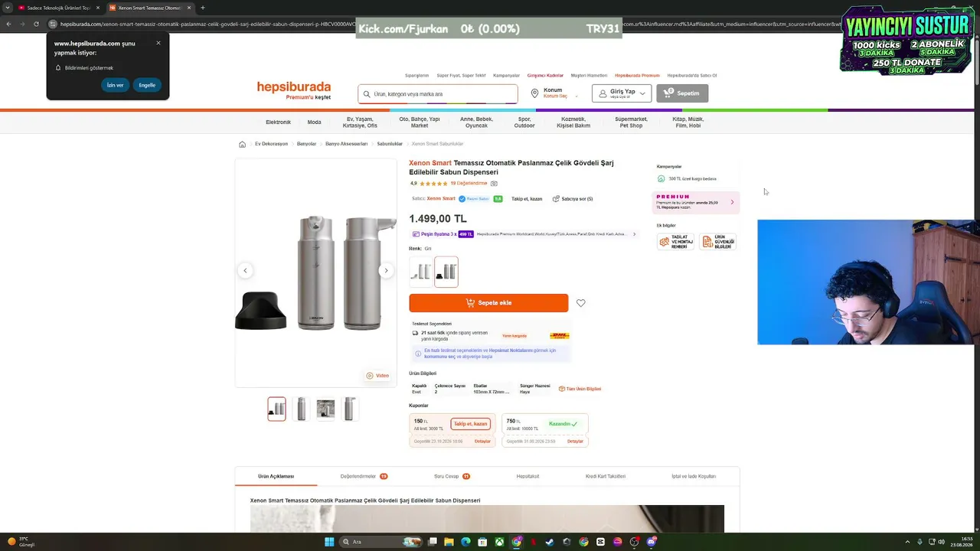Expand the Premium Hepsipara campaign banner
This screenshot has height=551, width=980.
(x=696, y=202)
